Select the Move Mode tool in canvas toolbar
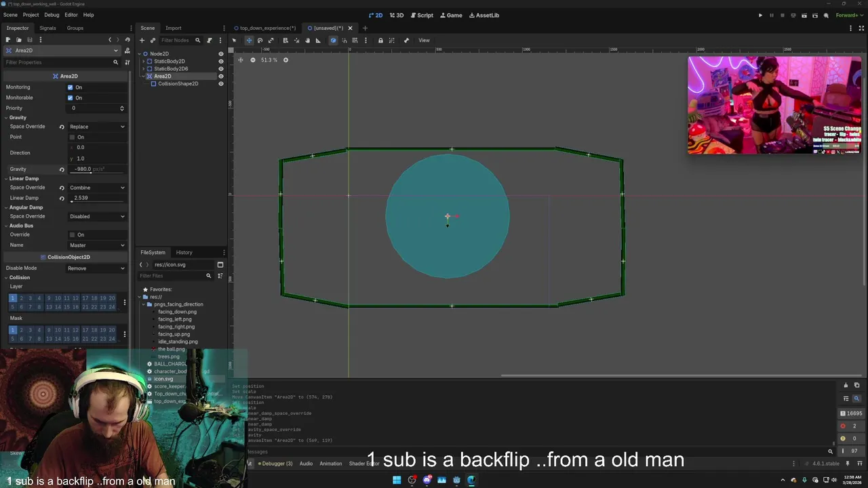The width and height of the screenshot is (868, 488). coord(249,40)
